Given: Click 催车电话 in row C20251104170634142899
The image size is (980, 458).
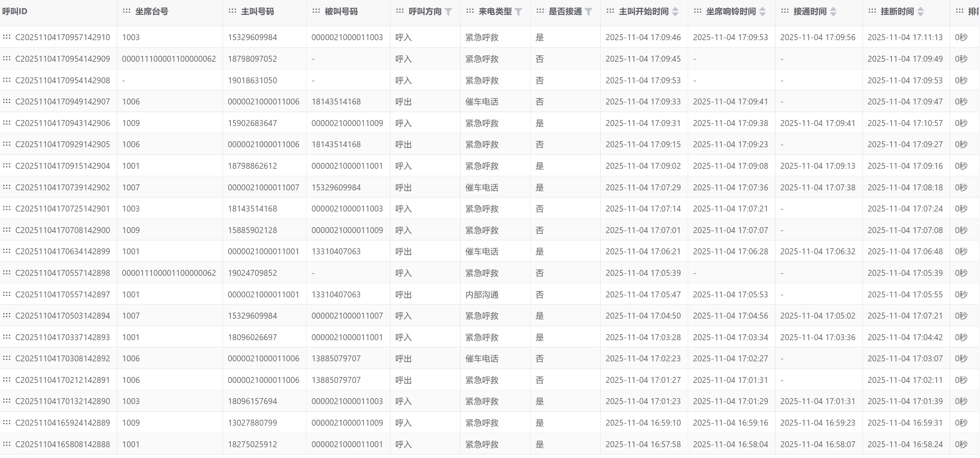Looking at the screenshot, I should click(x=482, y=252).
